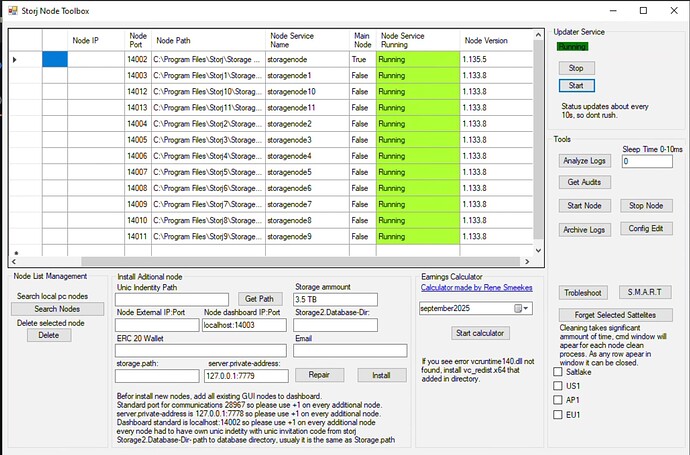Image resolution: width=690 pixels, height=455 pixels.
Task: Enable US1 satellite checkbox
Action: tap(558, 386)
